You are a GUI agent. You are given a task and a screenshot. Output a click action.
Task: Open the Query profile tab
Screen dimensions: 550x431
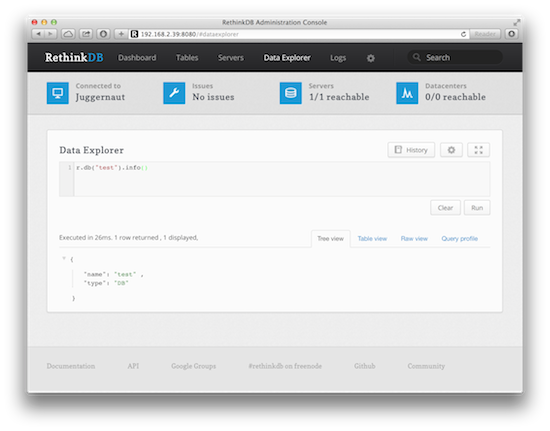point(460,238)
